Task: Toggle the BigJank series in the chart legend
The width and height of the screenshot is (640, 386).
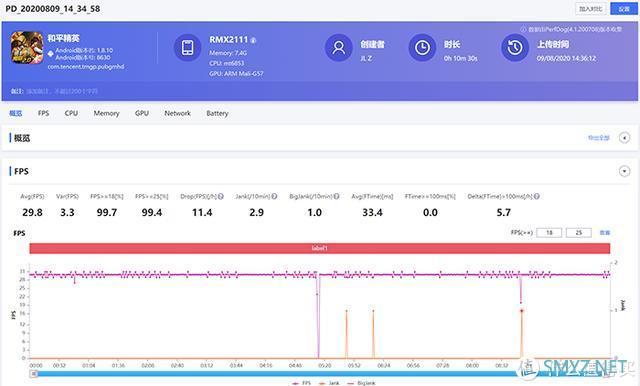Action: pos(361,383)
